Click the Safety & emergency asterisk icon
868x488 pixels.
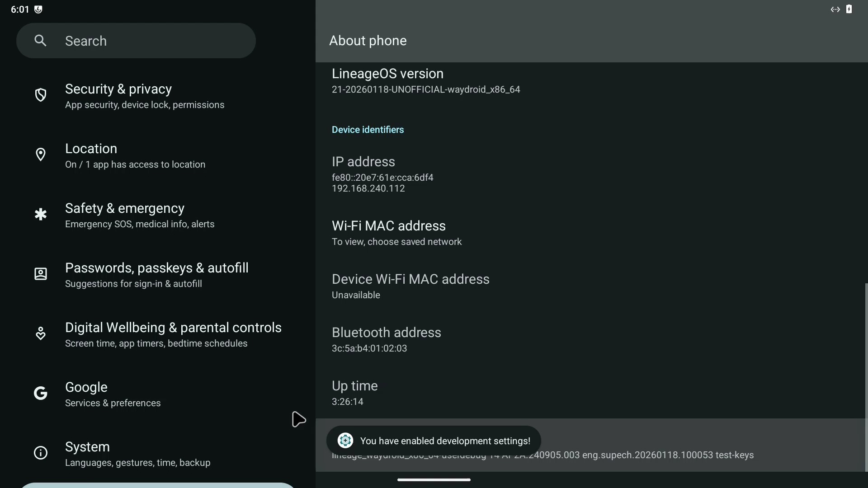coord(41,214)
